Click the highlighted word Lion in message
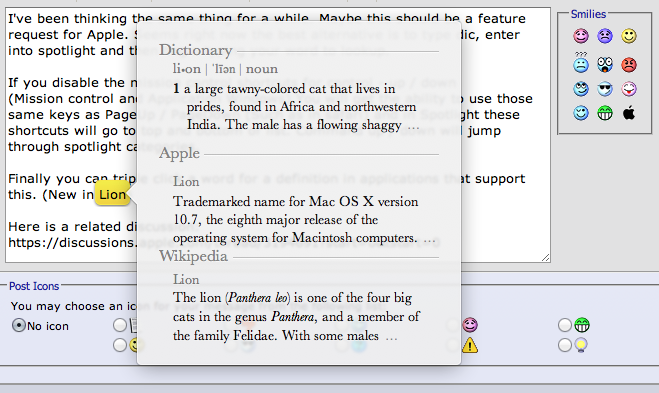 pyautogui.click(x=112, y=195)
